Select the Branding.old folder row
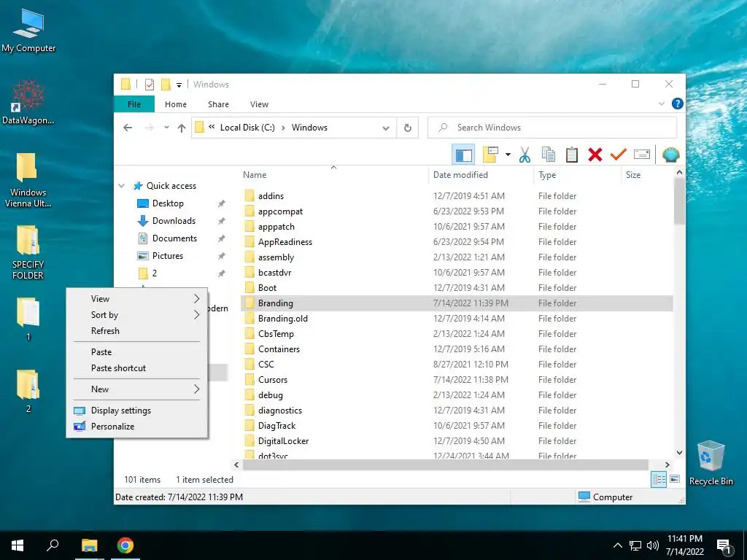The width and height of the screenshot is (747, 560). (x=457, y=319)
